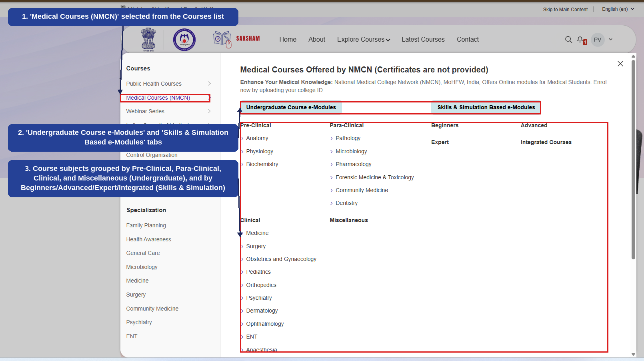
Task: Expand Public Health Courses chevron
Action: [x=209, y=84]
